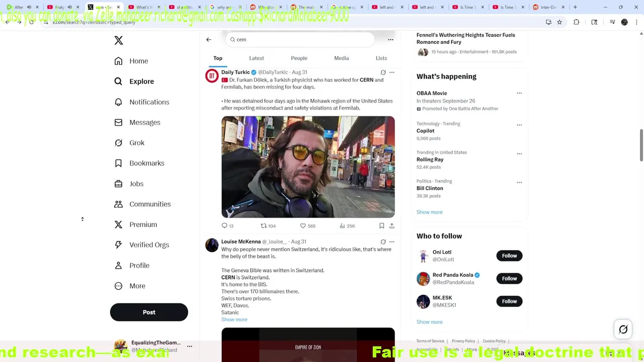This screenshot has height=362, width=644.
Task: Open options for Copilot trend
Action: tap(519, 125)
